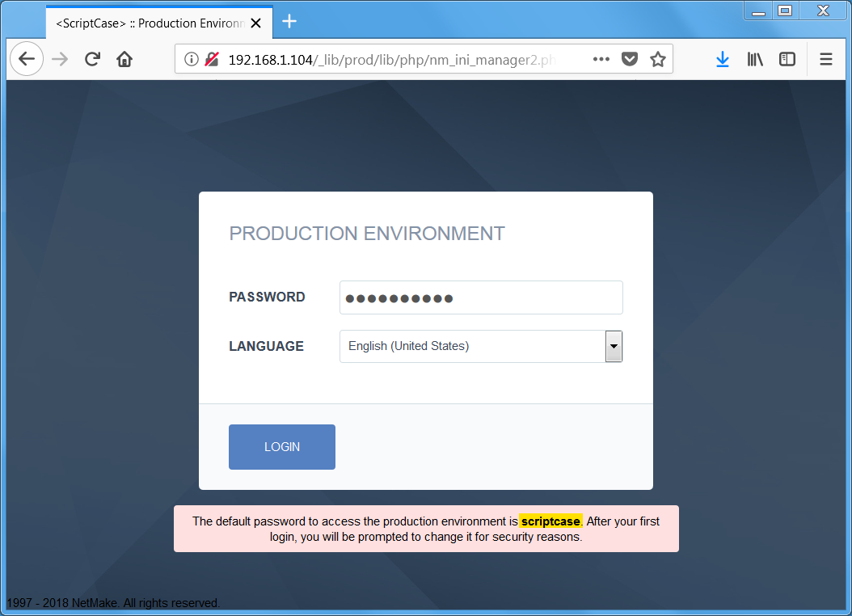
Task: Bookmark this page with the star
Action: 658,59
